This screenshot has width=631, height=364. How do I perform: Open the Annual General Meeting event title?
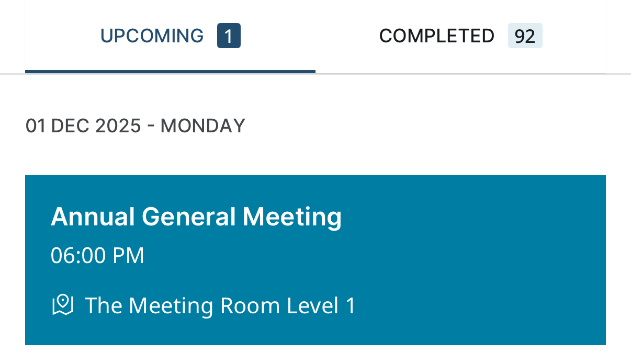point(196,217)
